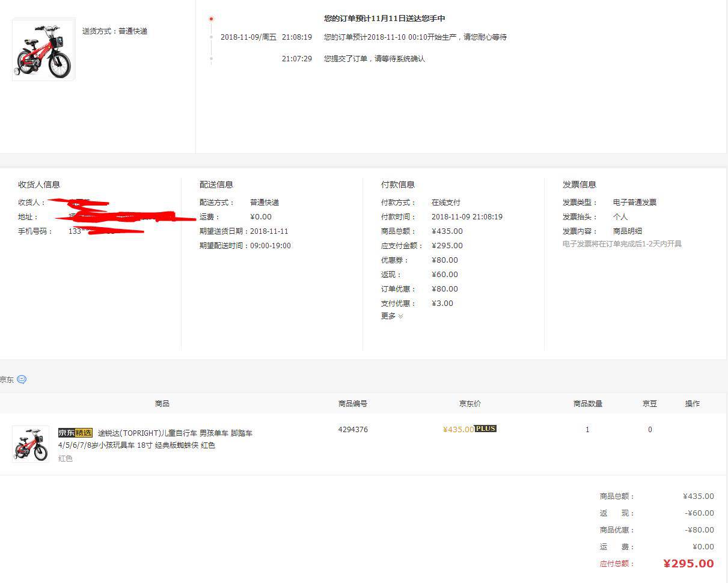728x583 pixels.
Task: Click the 商品编号 column header
Action: click(353, 404)
